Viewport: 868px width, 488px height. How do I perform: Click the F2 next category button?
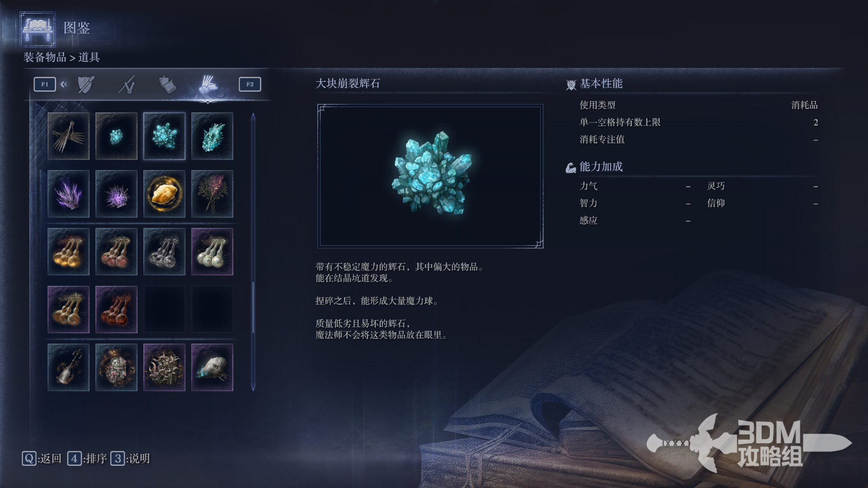[x=250, y=84]
